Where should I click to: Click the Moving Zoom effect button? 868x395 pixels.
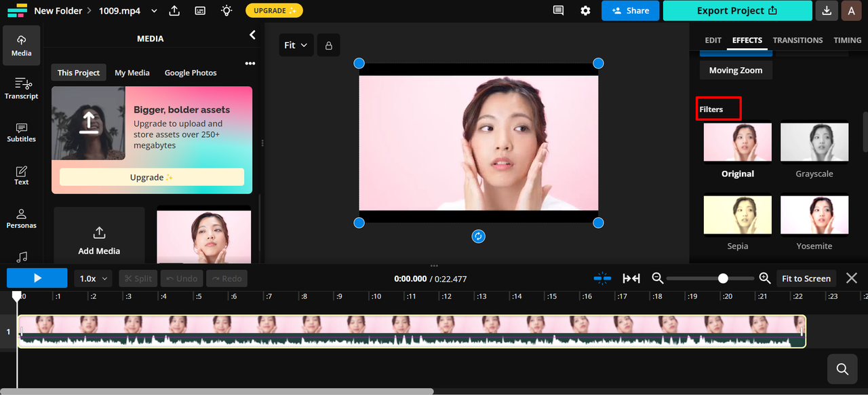click(x=736, y=71)
